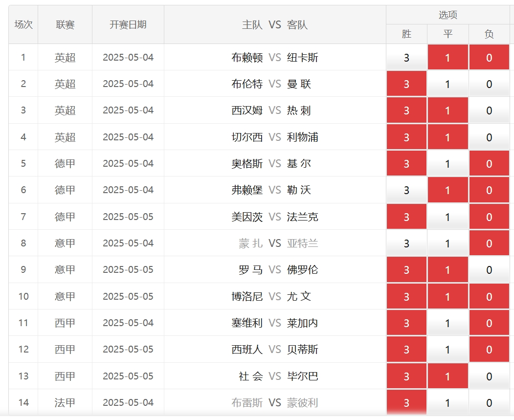Toggle win option 3 for 罗马 VS 佛罗伦
Image resolution: width=514 pixels, height=420 pixels.
click(x=406, y=269)
